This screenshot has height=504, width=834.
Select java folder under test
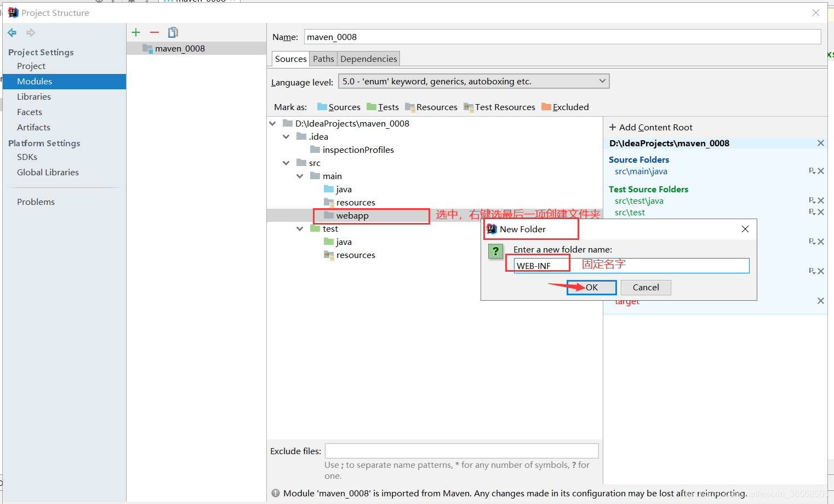click(344, 242)
